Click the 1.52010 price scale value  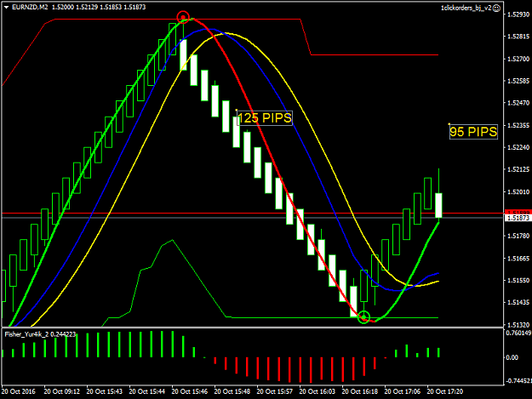518,192
